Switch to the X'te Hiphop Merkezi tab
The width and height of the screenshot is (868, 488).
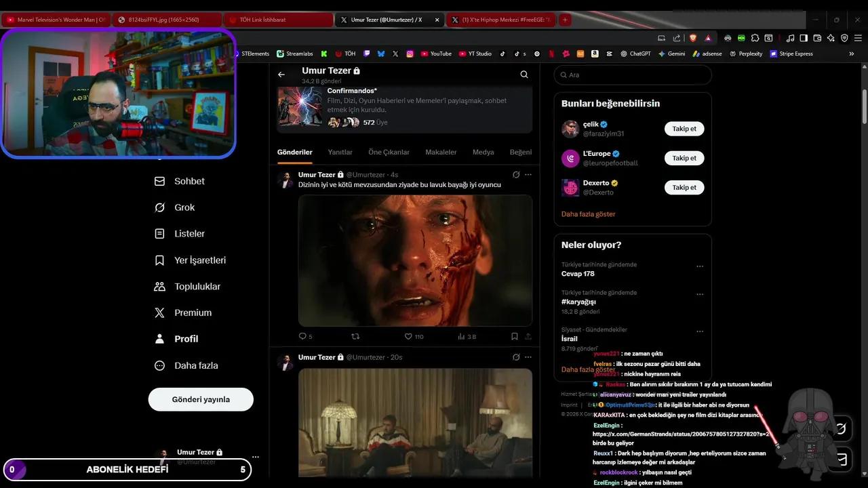click(501, 20)
